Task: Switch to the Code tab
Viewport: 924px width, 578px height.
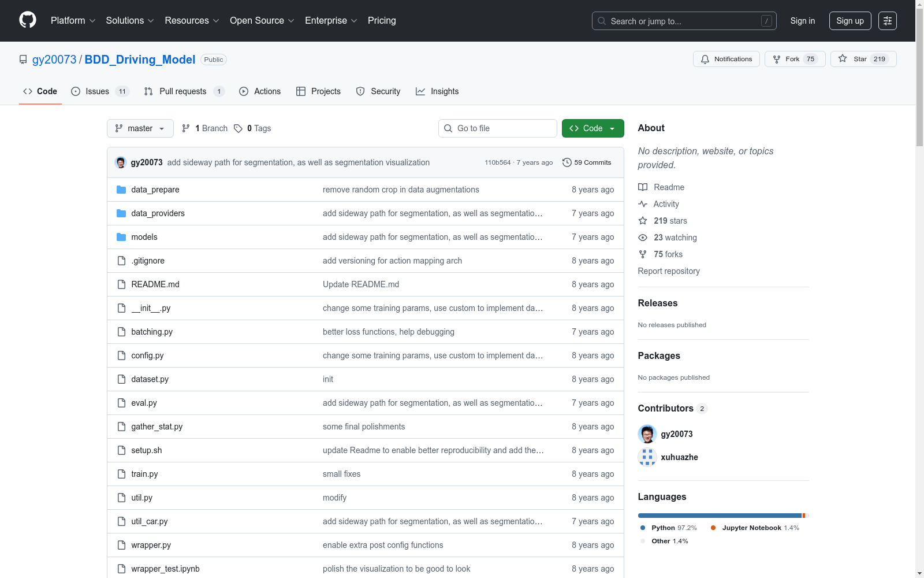Action: [40, 91]
